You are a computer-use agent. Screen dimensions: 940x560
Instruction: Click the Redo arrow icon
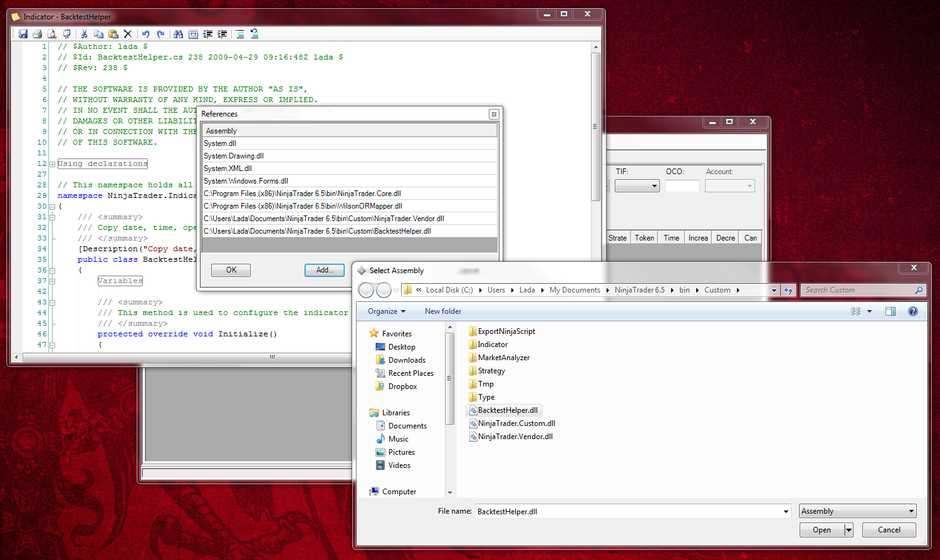point(160,34)
